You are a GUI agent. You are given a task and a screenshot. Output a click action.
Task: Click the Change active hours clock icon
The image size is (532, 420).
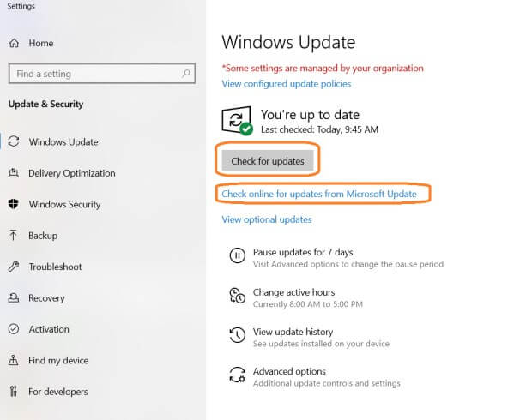(x=237, y=296)
